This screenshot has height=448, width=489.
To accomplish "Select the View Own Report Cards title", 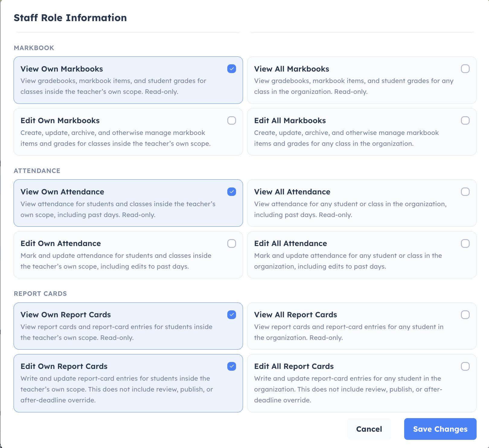I will 66,315.
